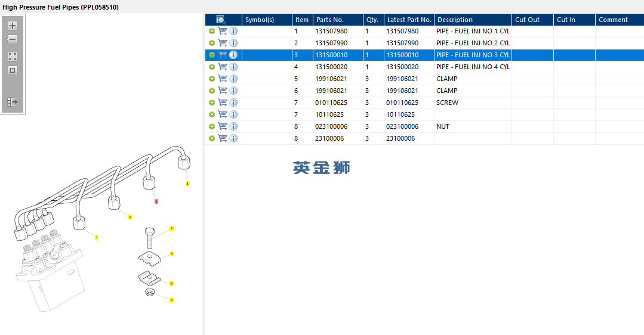The height and width of the screenshot is (335, 644).
Task: Add NUT 023100006 to cart
Action: click(x=223, y=126)
